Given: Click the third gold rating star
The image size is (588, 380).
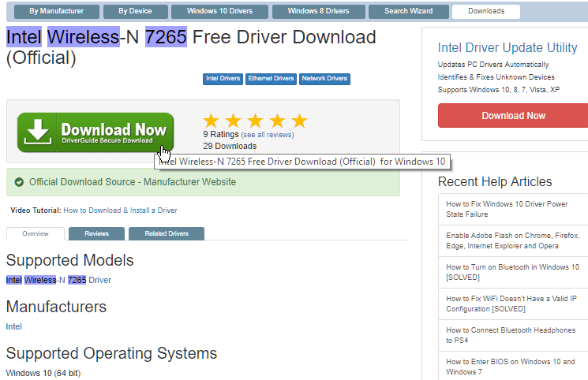Looking at the screenshot, I should pyautogui.click(x=255, y=121).
